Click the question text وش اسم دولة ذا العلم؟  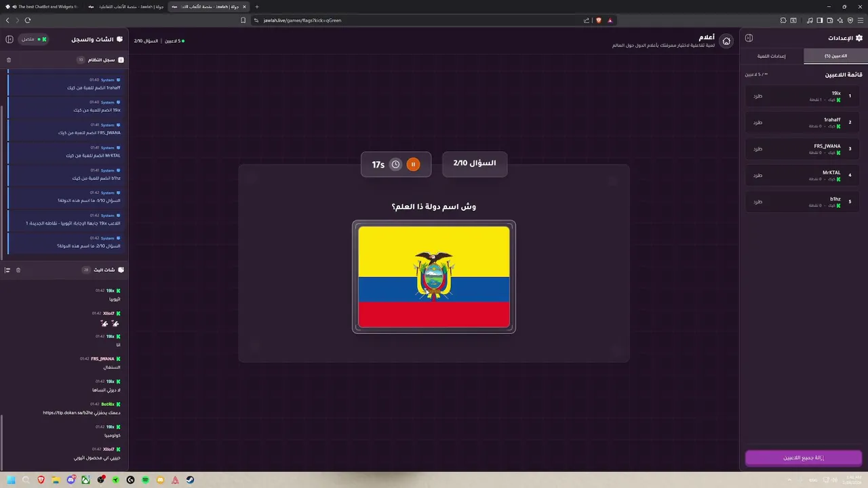tap(434, 207)
